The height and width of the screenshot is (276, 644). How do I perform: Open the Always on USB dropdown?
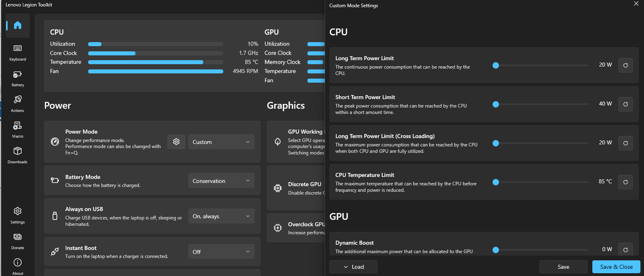point(221,216)
